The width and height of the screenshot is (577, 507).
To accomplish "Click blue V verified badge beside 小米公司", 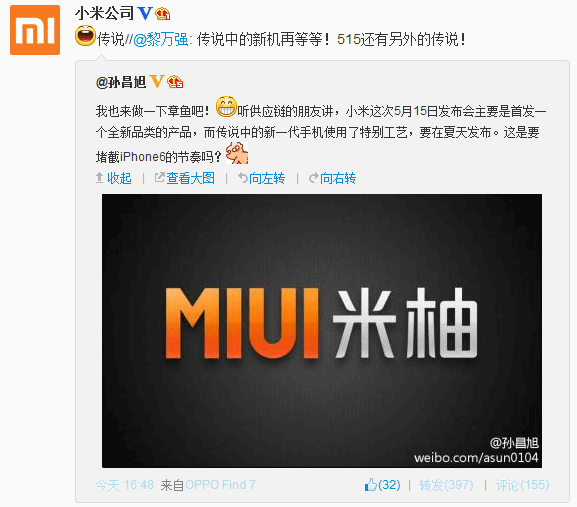I will click(145, 14).
